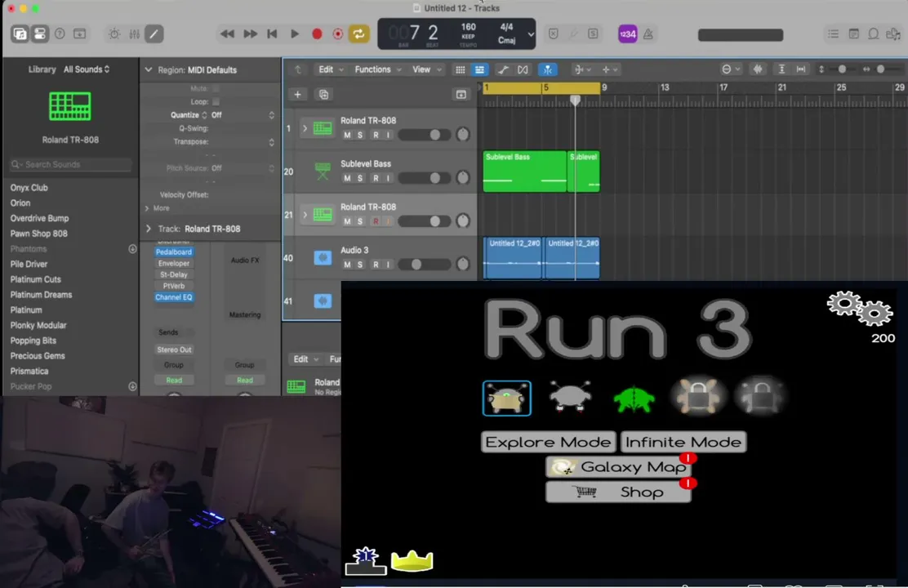
Task: Expand track 1 Roland TR-808 chevron
Action: (305, 128)
